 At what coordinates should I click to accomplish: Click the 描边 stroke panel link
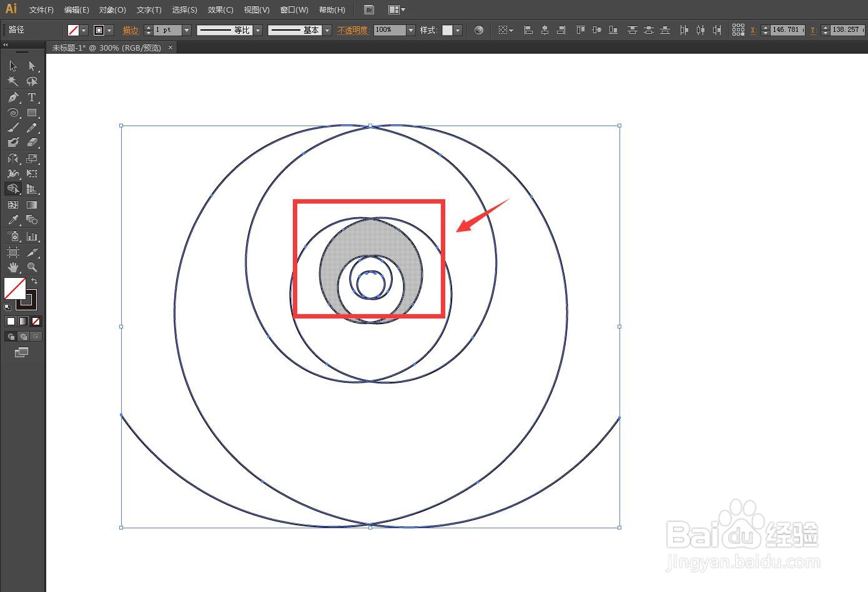point(131,30)
